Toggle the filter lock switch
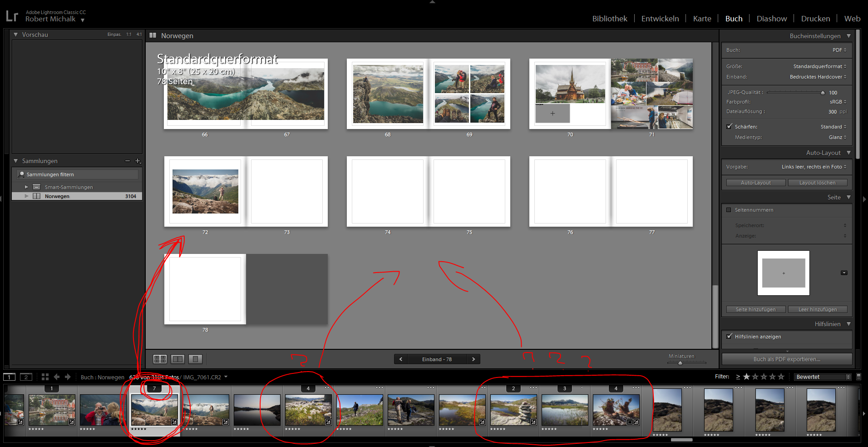Screen dimensions: 868x447 (858, 377)
